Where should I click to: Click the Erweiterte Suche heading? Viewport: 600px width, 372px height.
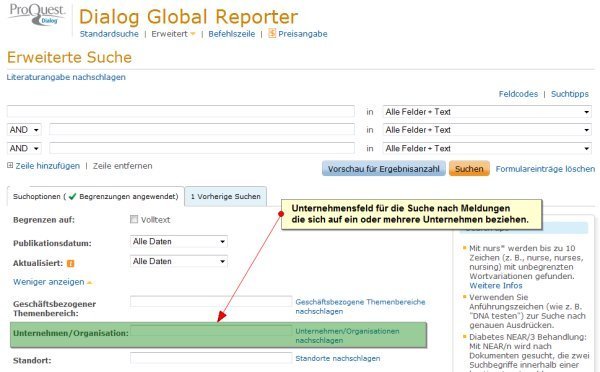tap(69, 57)
